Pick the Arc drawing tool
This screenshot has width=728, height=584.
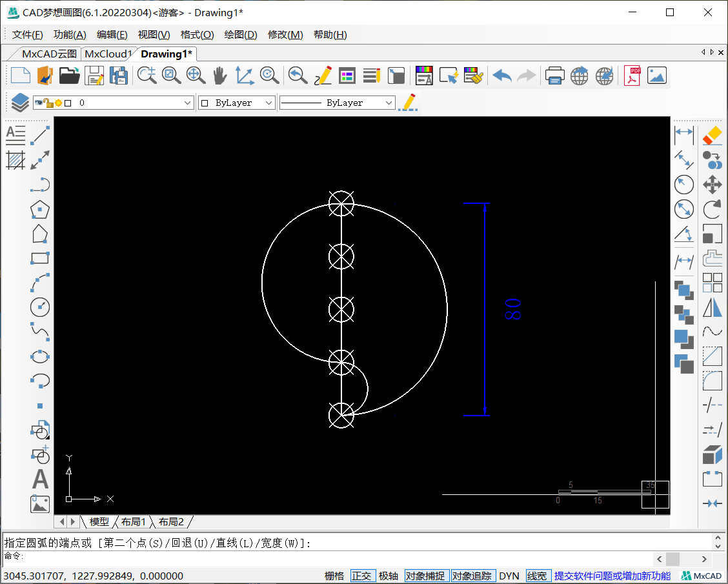tap(40, 283)
